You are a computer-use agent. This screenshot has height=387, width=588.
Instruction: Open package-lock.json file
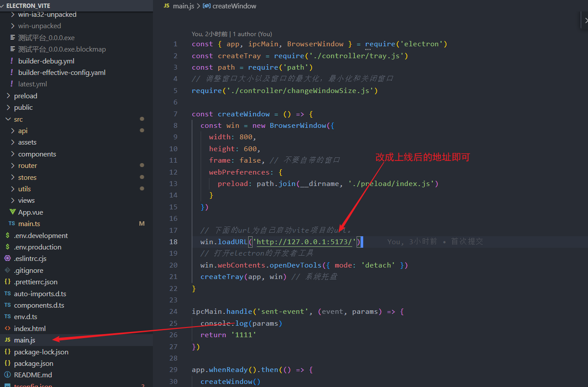(x=41, y=352)
